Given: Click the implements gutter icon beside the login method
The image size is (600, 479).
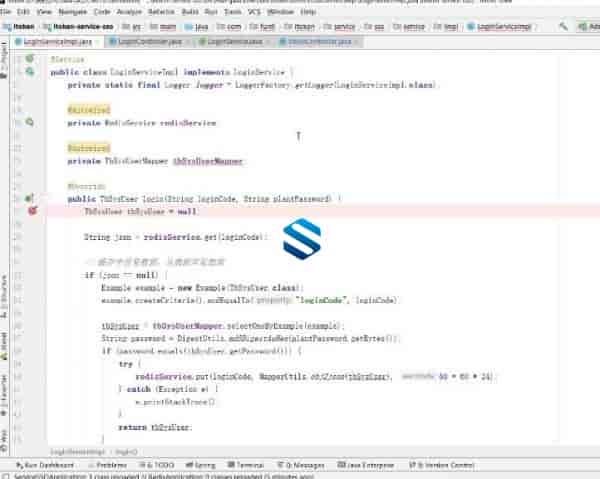Looking at the screenshot, I should [29, 199].
